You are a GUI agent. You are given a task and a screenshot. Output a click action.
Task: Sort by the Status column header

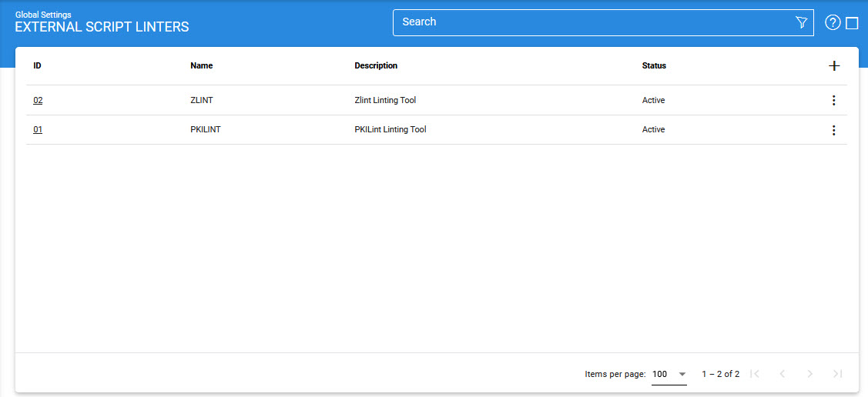tap(654, 66)
